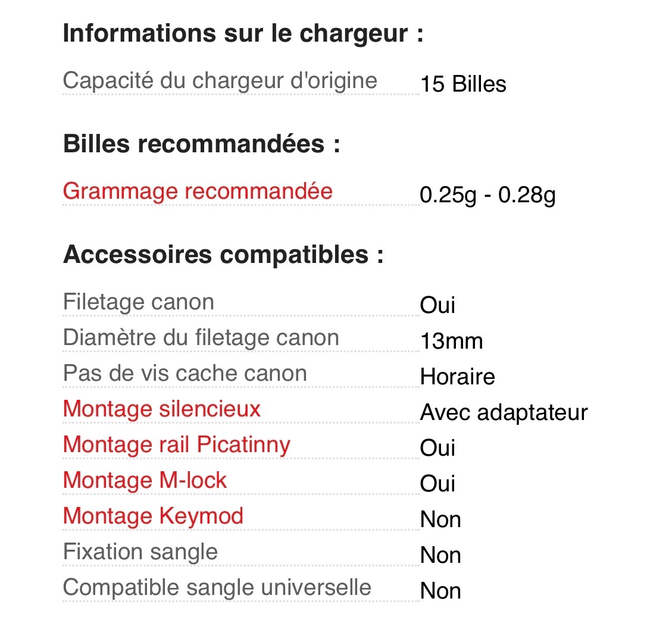
Task: Click 'Non' beside Montage Keymod
Action: coord(440,520)
